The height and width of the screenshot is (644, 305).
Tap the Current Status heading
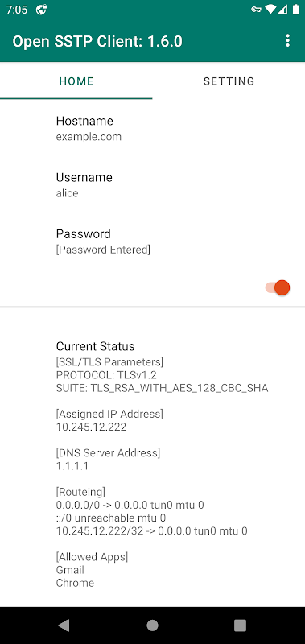pos(95,346)
